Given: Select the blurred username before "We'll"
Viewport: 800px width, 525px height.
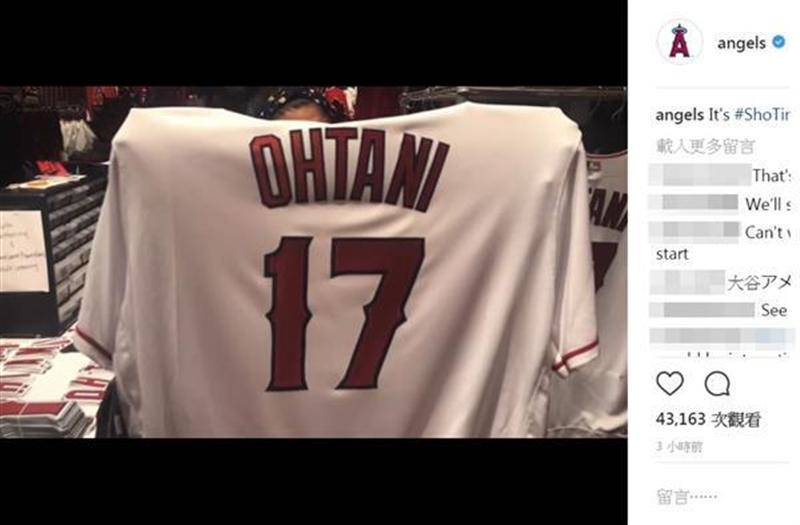Looking at the screenshot, I should 693,203.
